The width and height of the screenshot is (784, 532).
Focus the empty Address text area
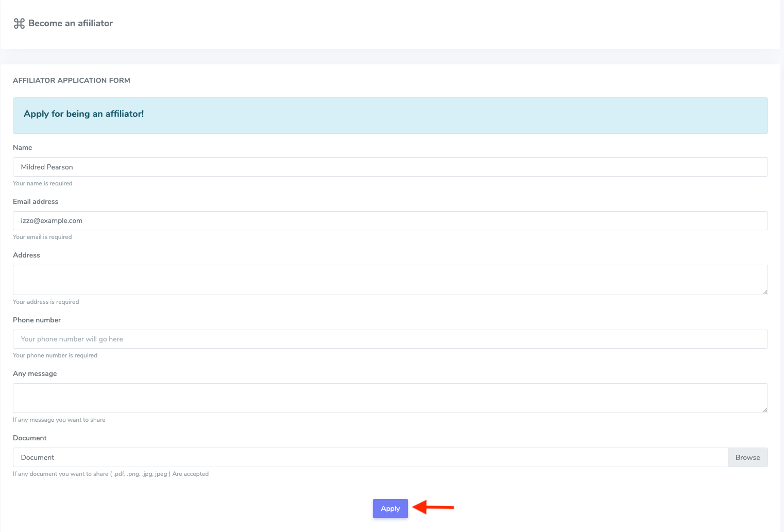pos(390,280)
